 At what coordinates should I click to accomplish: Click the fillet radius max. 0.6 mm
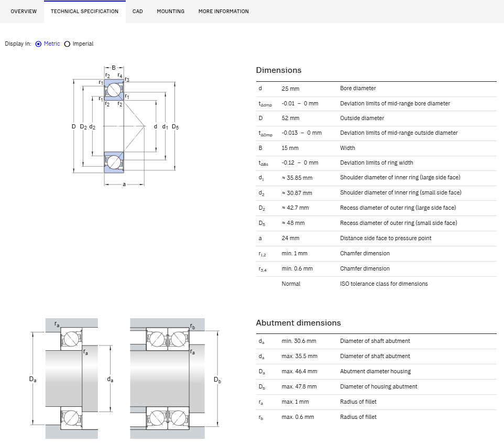coord(298,417)
